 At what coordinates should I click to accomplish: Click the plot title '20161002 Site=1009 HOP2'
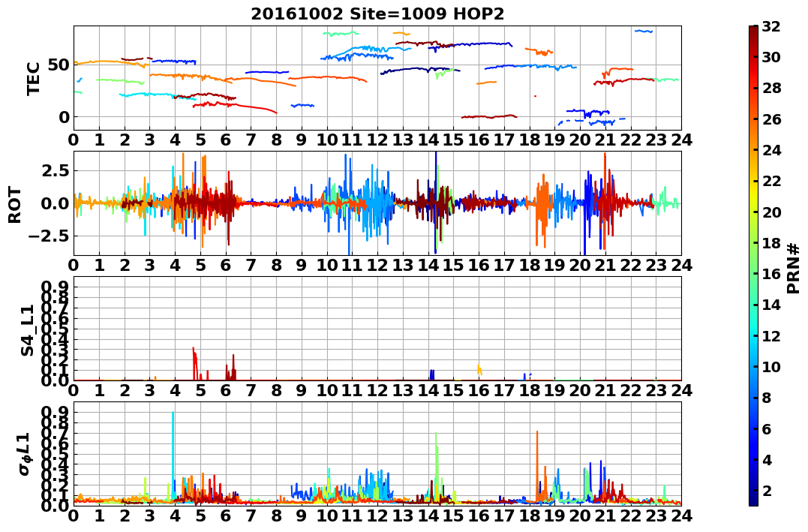(377, 14)
